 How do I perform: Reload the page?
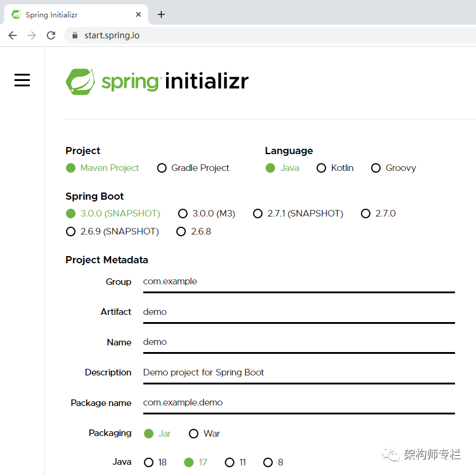pyautogui.click(x=51, y=35)
